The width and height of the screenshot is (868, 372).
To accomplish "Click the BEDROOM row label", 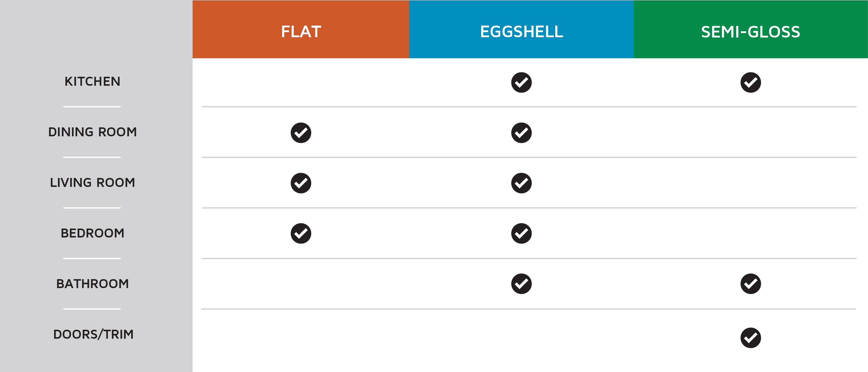I will click(x=92, y=233).
